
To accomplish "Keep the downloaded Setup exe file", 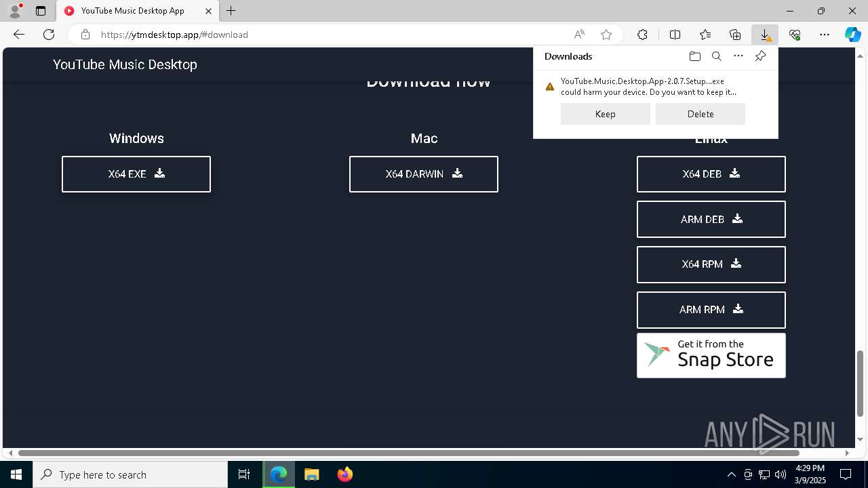I will click(606, 114).
